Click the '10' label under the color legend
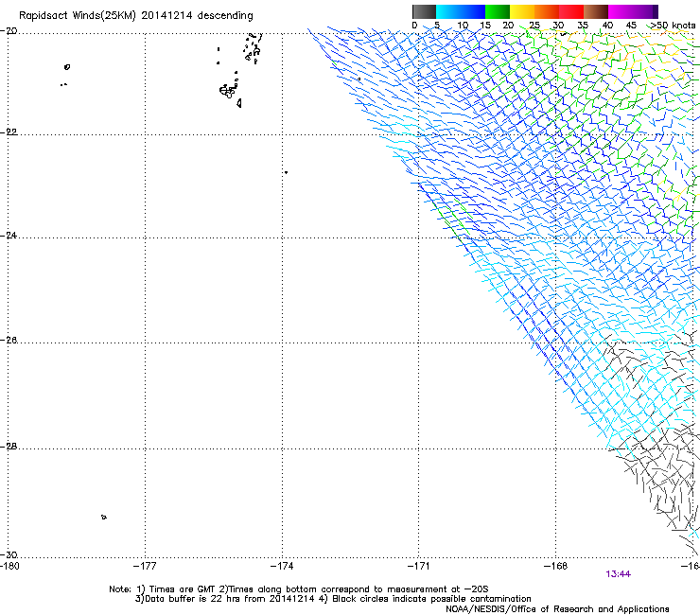Viewport: 700px width, 615px height. [463, 26]
